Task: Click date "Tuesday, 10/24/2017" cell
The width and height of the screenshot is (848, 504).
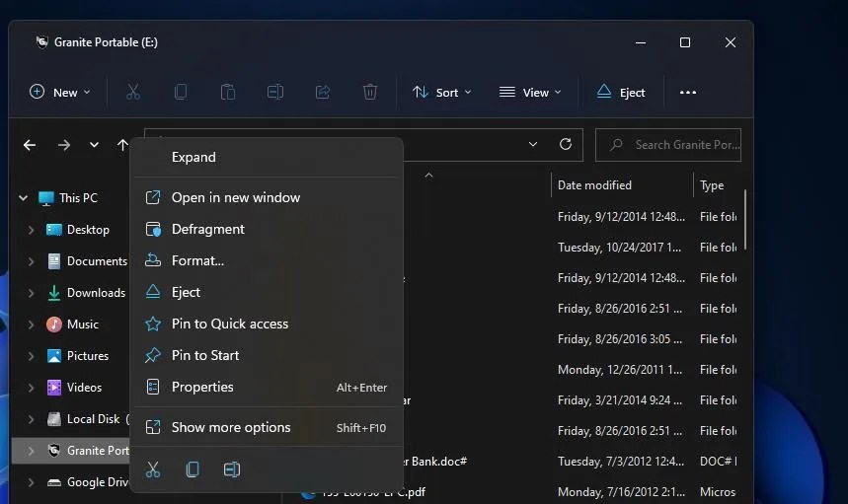Action: [619, 248]
